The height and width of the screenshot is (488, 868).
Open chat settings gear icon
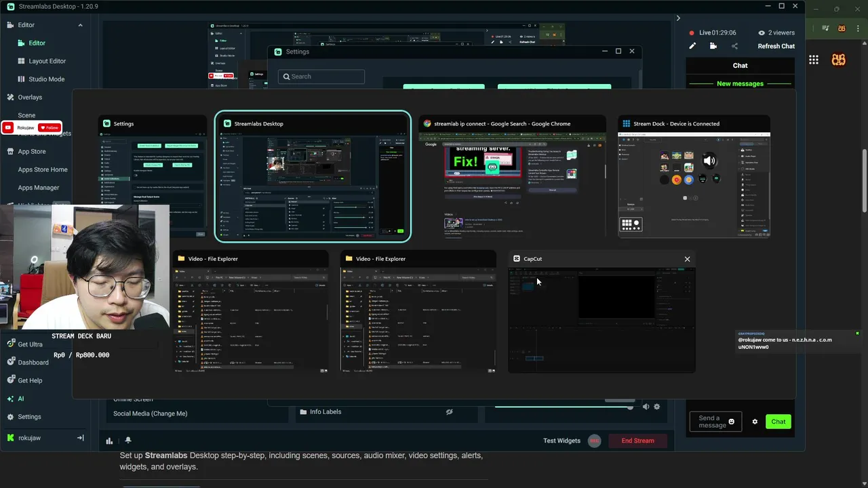tap(755, 422)
